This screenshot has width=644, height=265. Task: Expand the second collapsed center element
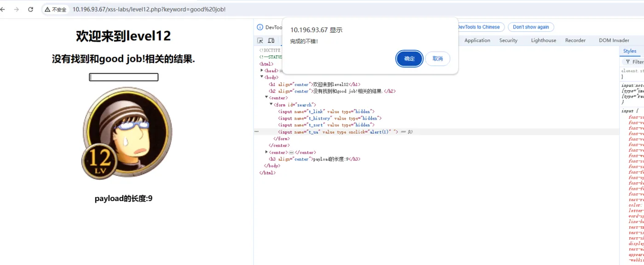tap(266, 152)
